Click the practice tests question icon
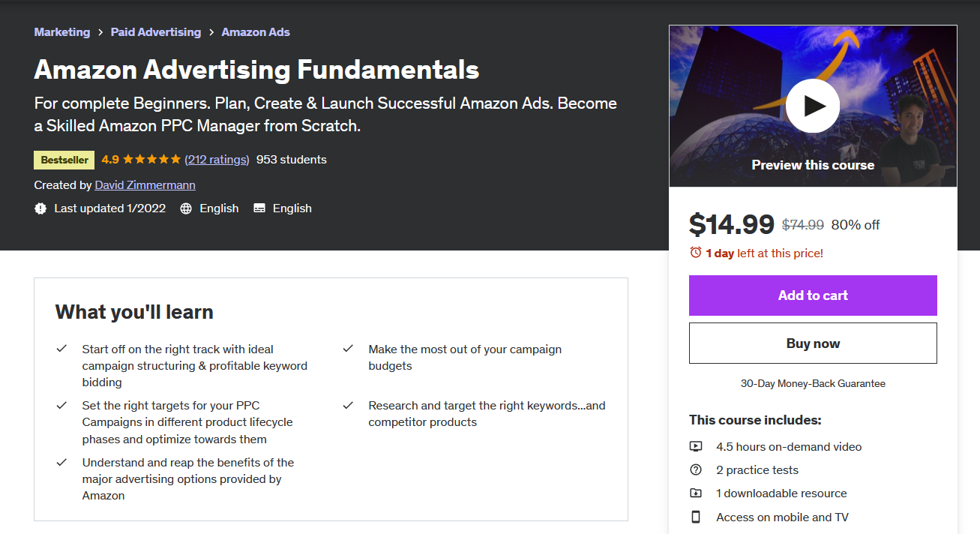Image resolution: width=980 pixels, height=534 pixels. tap(696, 470)
